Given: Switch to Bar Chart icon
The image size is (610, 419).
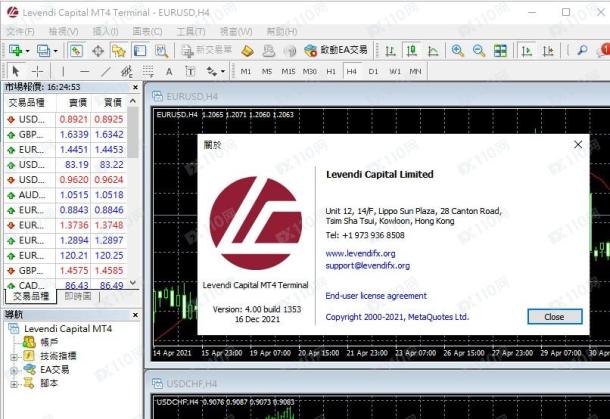Looking at the screenshot, I should click(390, 51).
